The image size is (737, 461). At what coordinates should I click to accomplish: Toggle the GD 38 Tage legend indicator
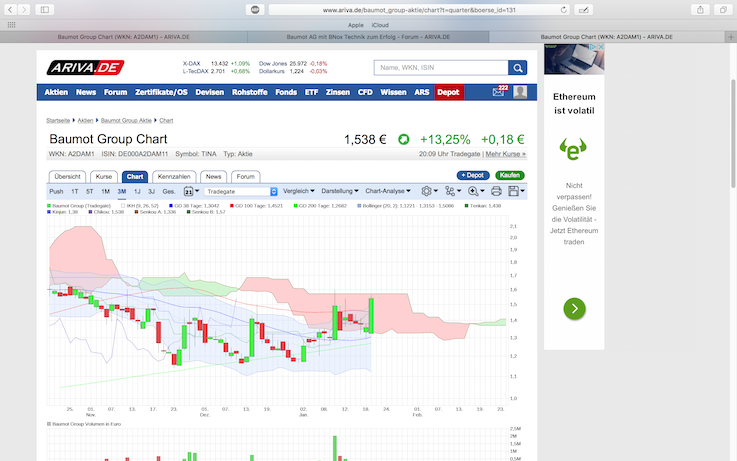(x=171, y=206)
